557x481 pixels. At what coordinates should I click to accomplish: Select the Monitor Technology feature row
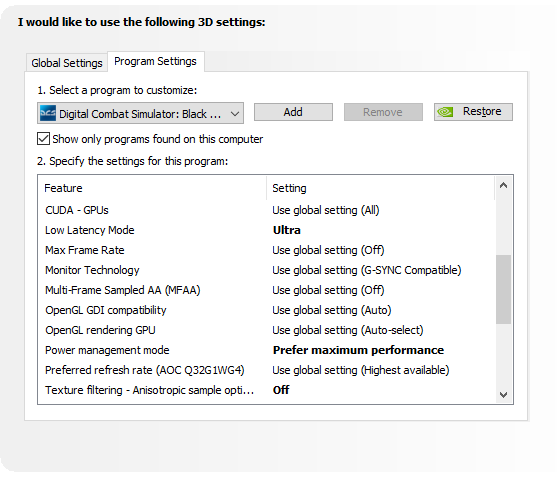[x=266, y=270]
